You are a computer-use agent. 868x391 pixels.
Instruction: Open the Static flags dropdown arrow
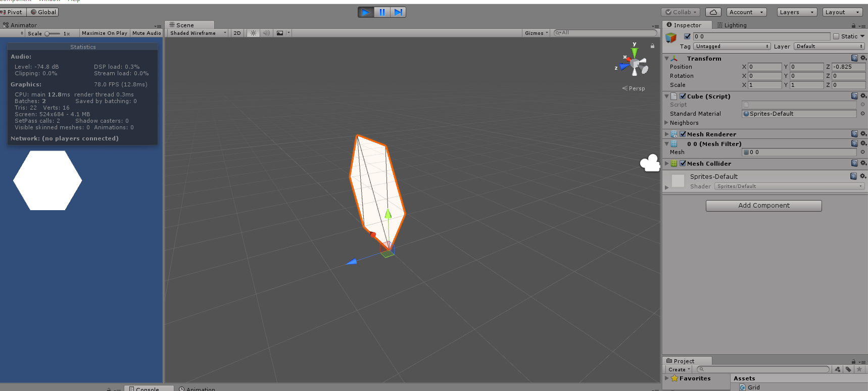coord(862,36)
